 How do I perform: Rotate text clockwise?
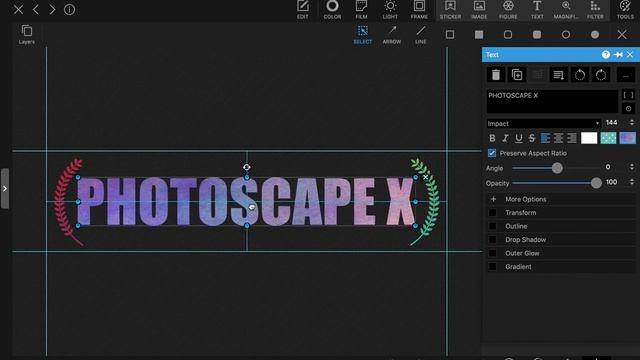coord(601,75)
